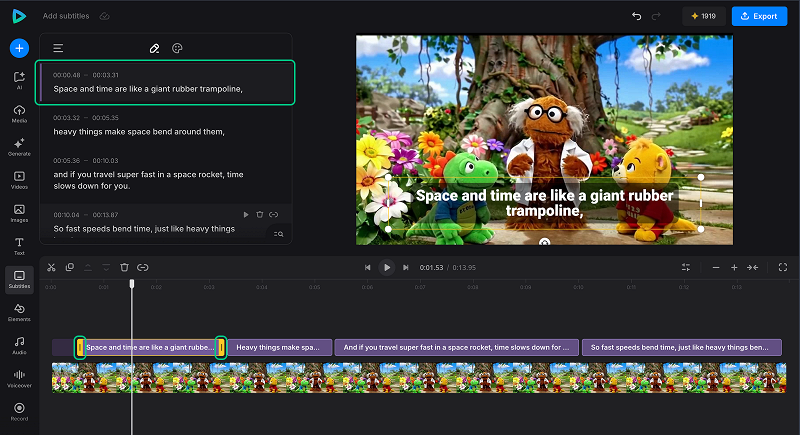Zoom in the timeline
The image size is (800, 435).
click(734, 267)
